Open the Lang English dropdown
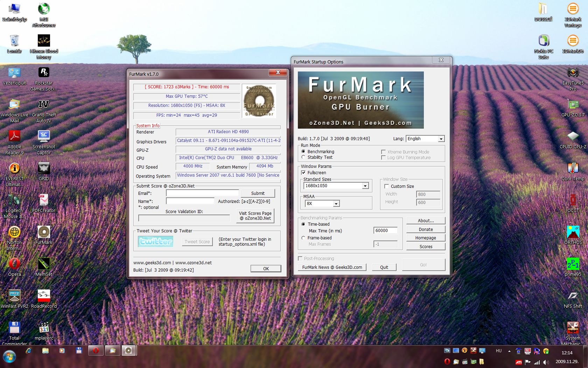588x368 pixels. (425, 139)
